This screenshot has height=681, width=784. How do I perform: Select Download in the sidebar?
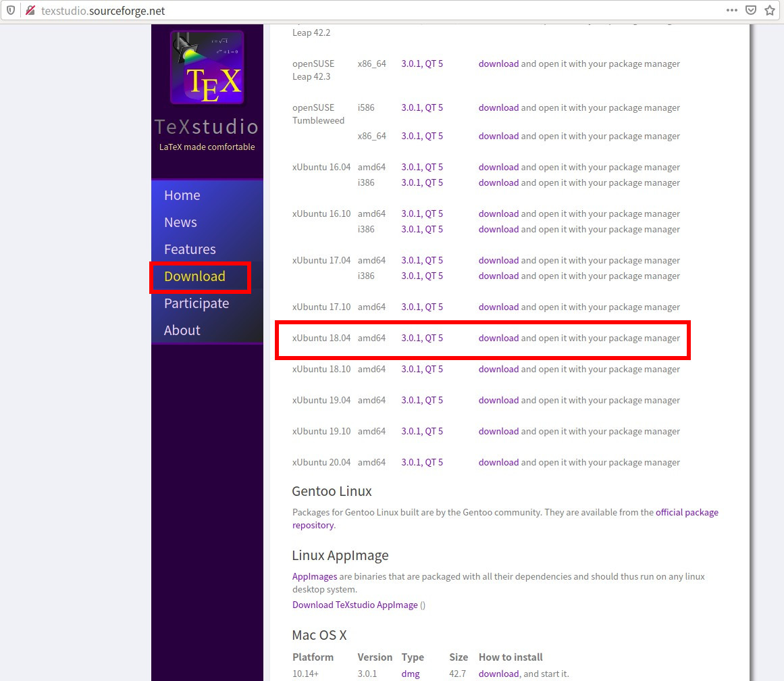tap(195, 276)
